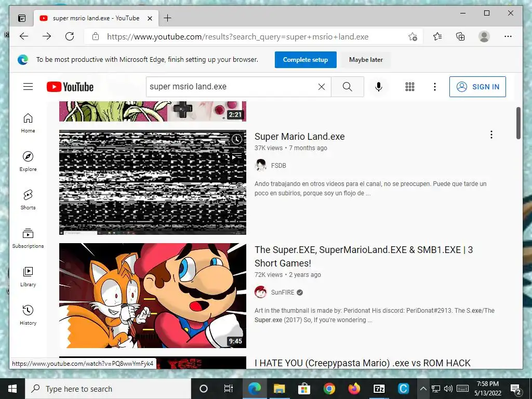The image size is (532, 399).
Task: Click the Windows taskbar search box
Action: click(108, 389)
